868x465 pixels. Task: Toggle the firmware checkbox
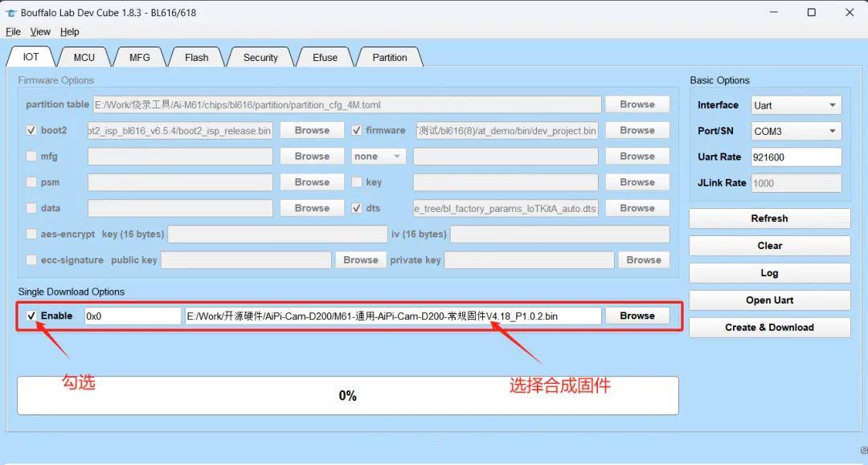coord(357,130)
